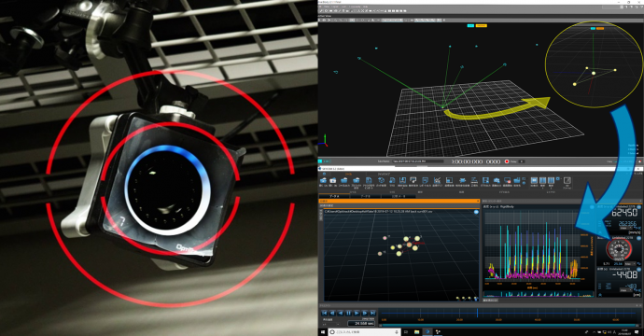Click the graph chart icon in the ribbon
This screenshot has height=336, width=644.
438,180
